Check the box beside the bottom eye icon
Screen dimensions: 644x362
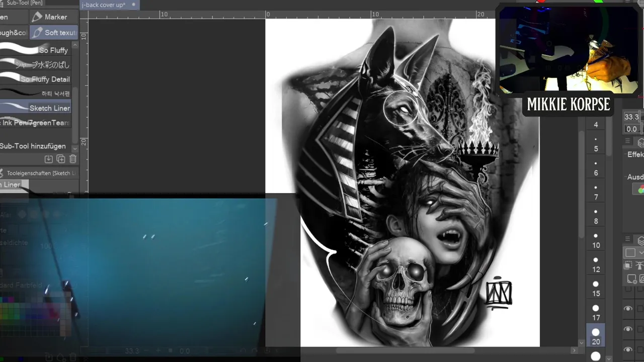click(640, 349)
